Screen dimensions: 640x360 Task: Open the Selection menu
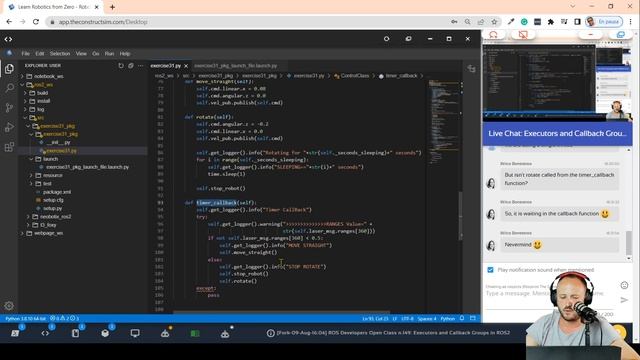pos(60,53)
